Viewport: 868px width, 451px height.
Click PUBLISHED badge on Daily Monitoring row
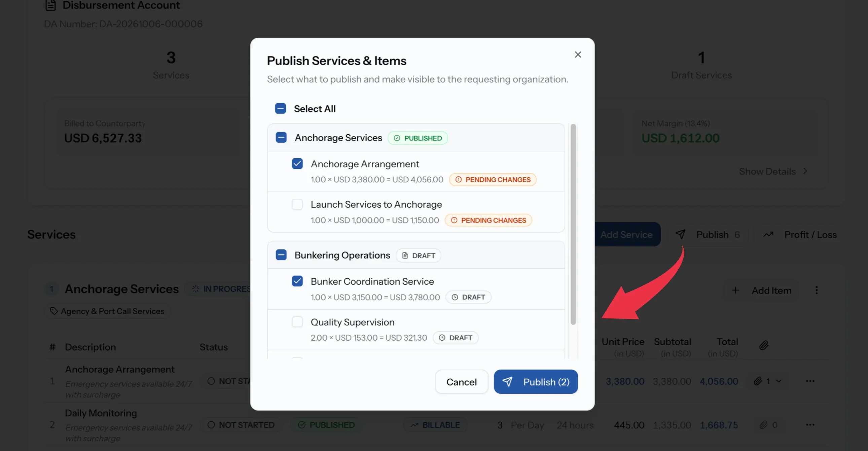click(326, 425)
